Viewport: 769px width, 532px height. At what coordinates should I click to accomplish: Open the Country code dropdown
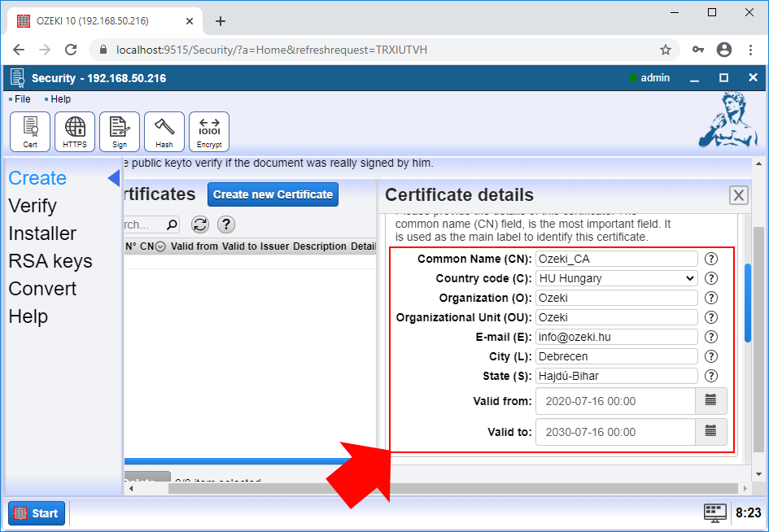click(x=617, y=278)
